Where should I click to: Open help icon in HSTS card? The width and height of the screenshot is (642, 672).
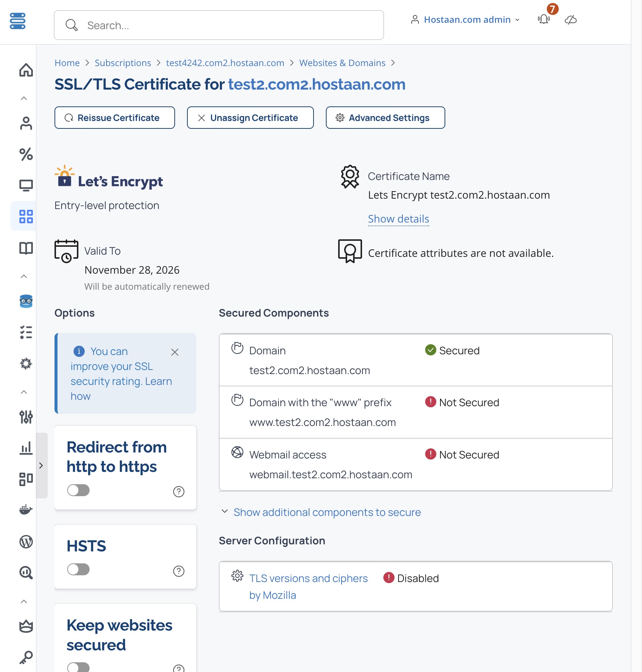pos(179,571)
